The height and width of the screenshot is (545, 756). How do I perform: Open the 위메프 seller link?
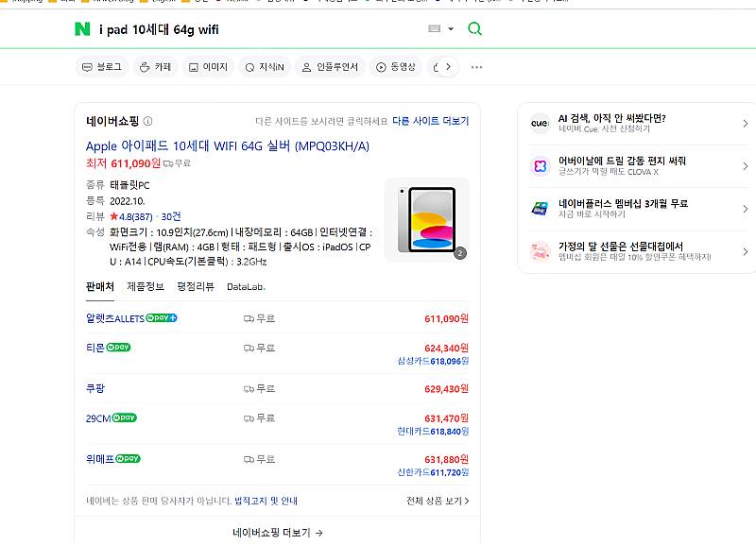100,459
